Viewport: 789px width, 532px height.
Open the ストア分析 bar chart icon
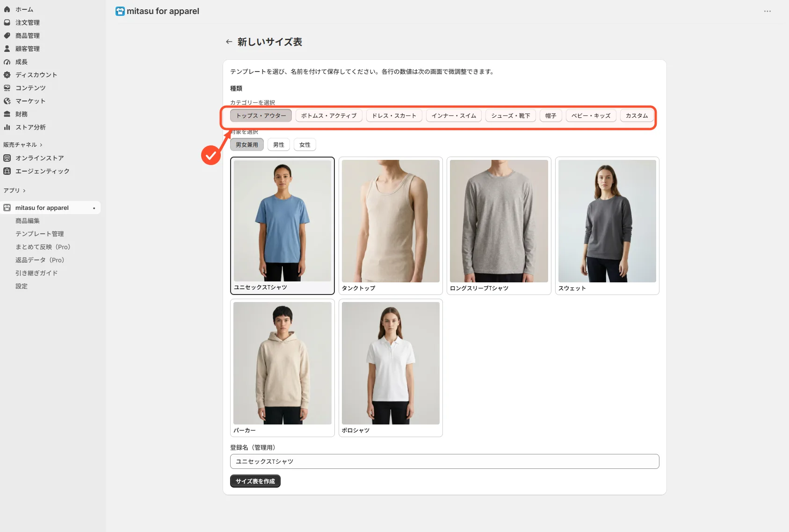pyautogui.click(x=7, y=127)
